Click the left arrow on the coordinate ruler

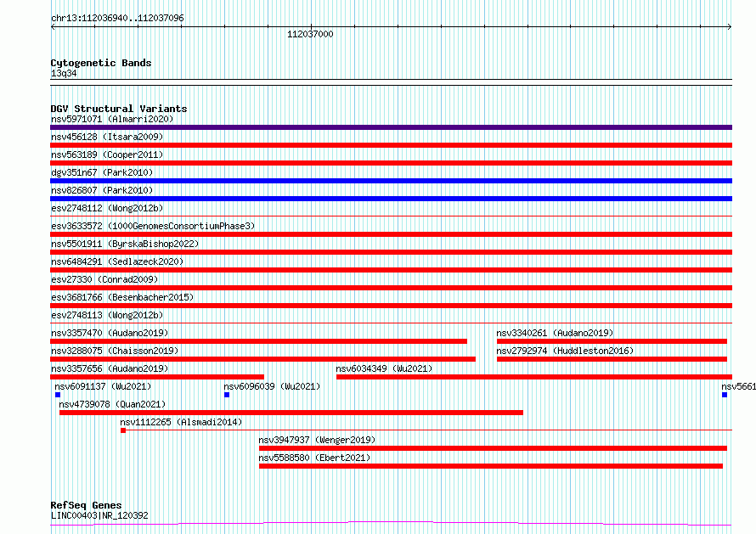click(53, 27)
